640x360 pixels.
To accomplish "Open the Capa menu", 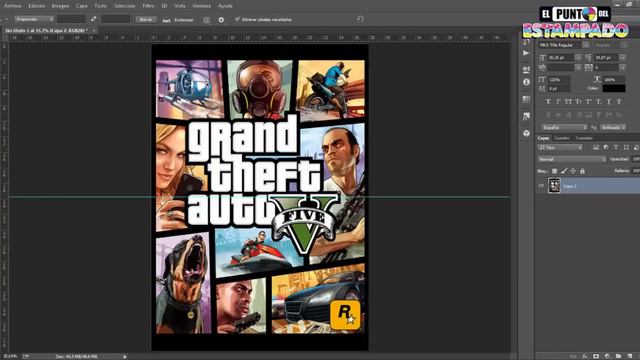I will pyautogui.click(x=82, y=6).
